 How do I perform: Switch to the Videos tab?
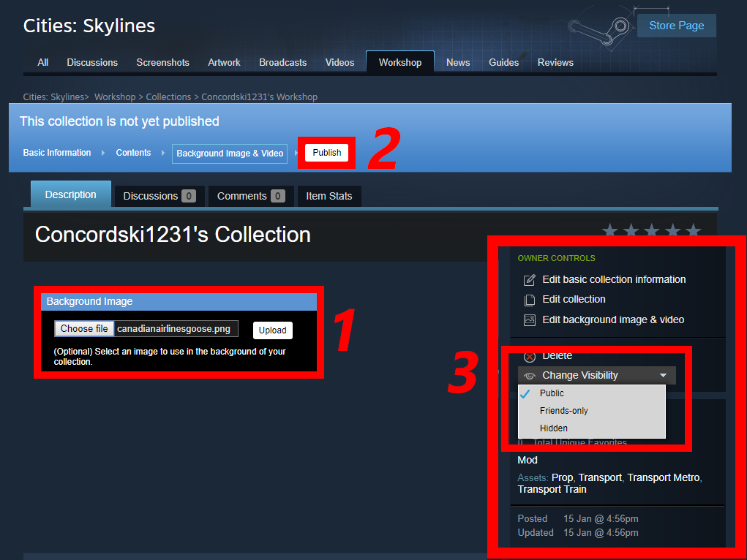click(339, 62)
